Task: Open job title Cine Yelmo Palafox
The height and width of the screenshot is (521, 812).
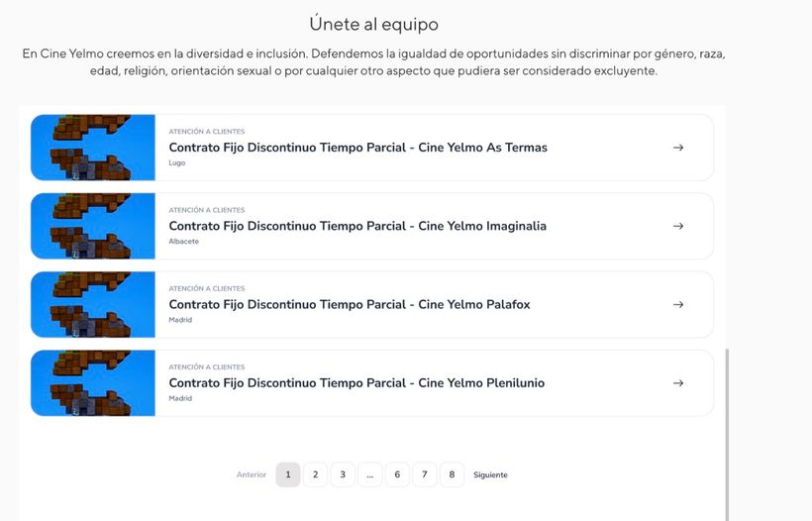Action: 350,304
